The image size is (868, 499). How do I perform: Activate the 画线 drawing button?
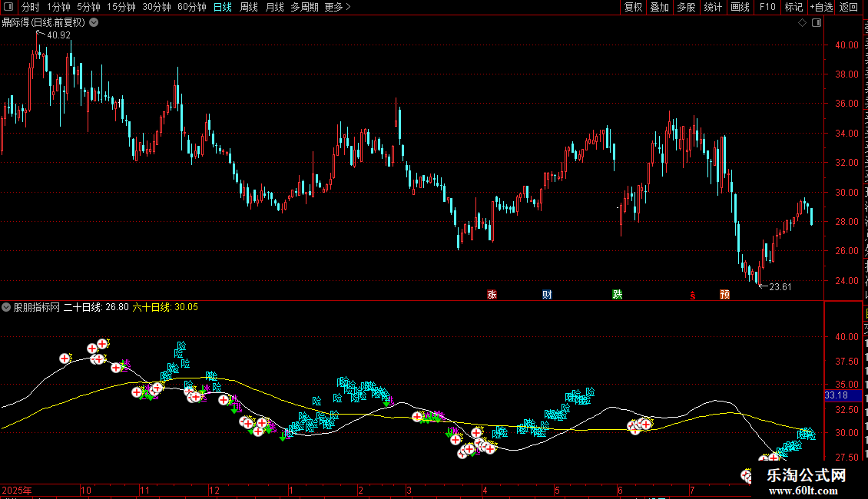coord(740,7)
